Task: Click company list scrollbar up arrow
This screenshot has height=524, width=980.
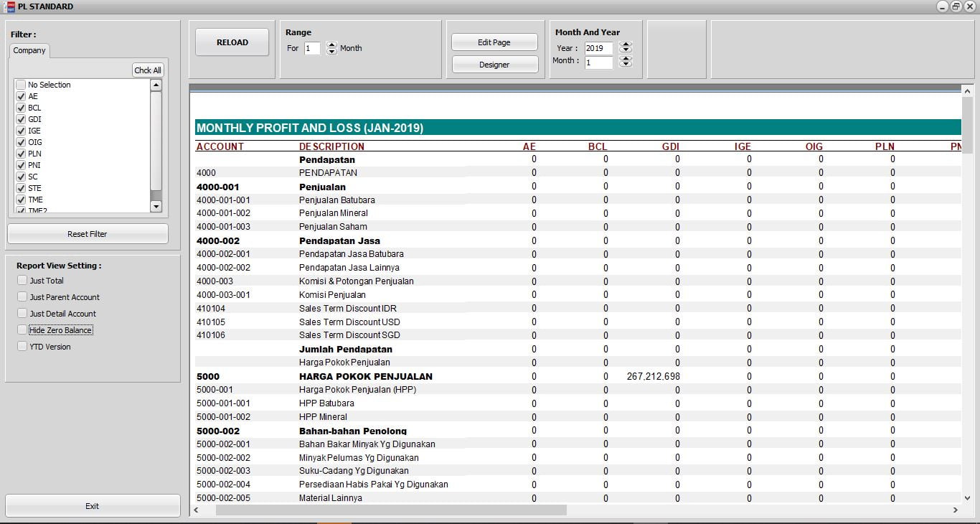Action: point(156,85)
